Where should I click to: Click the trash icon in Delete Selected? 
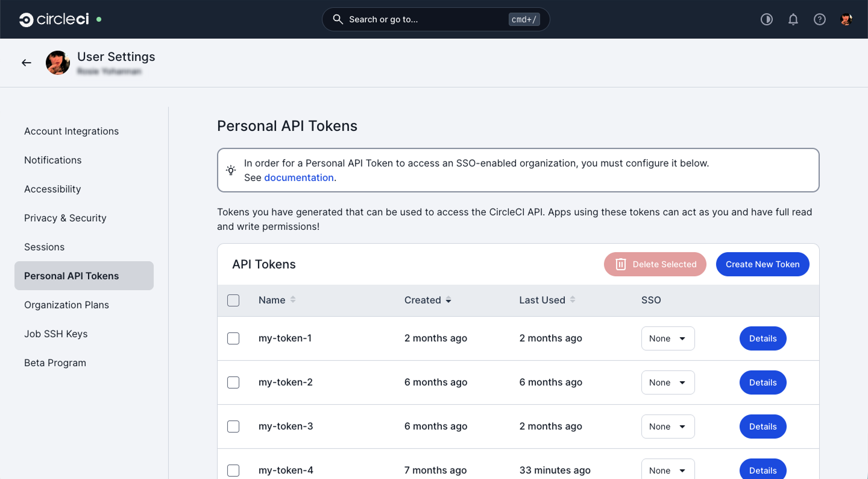tap(621, 264)
